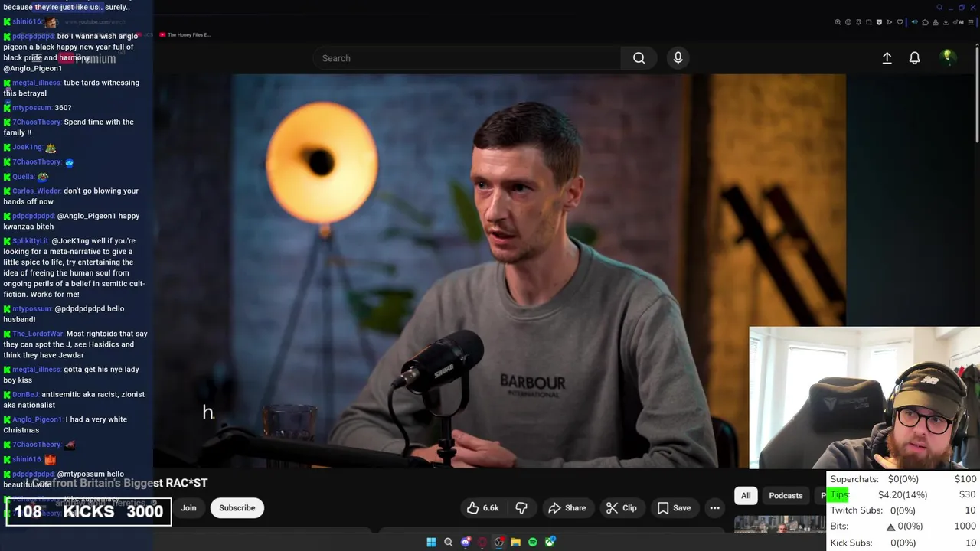Subscribe to the channel
Viewport: 980px width, 551px height.
pyautogui.click(x=237, y=508)
